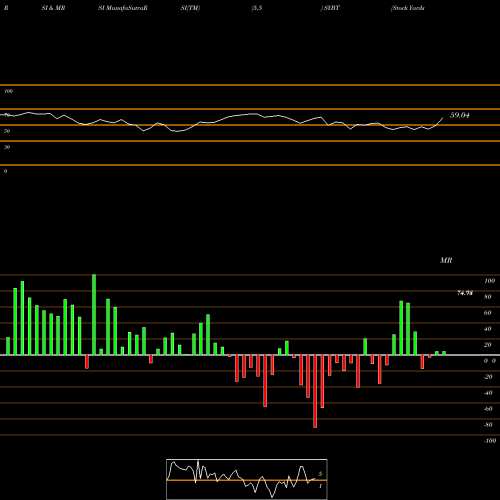The image size is (500, 500).
Task: Click the MR value 74.98 label
Action: click(465, 293)
